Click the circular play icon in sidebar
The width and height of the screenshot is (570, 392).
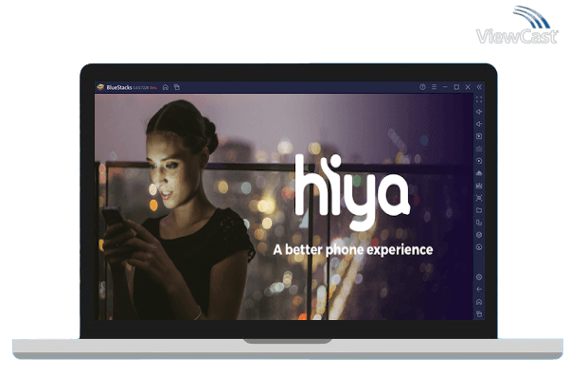pos(479,161)
